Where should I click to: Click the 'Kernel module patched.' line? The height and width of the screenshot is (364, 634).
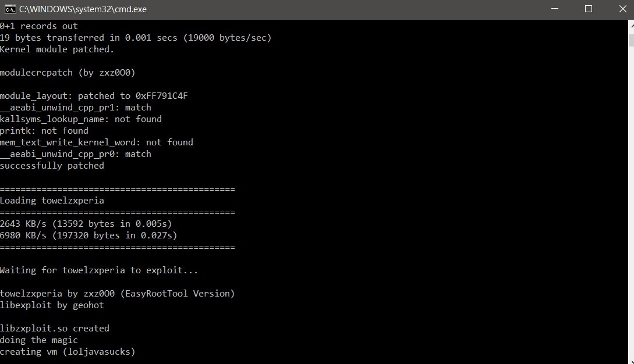tap(57, 49)
